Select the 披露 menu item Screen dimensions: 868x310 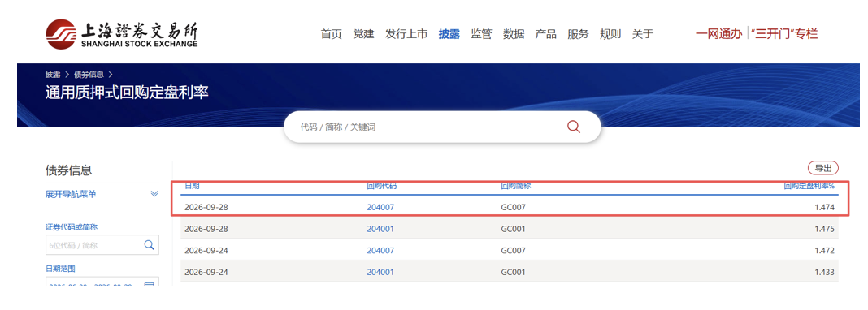(449, 34)
